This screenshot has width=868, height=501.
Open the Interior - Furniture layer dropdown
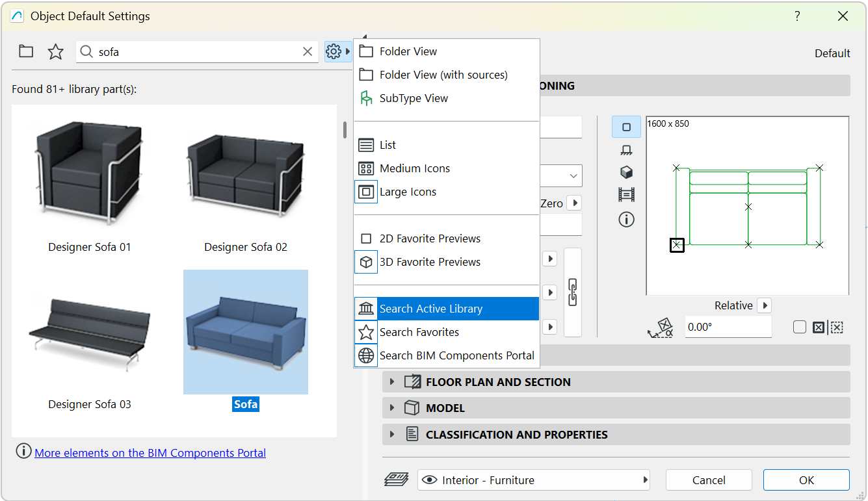pos(534,480)
